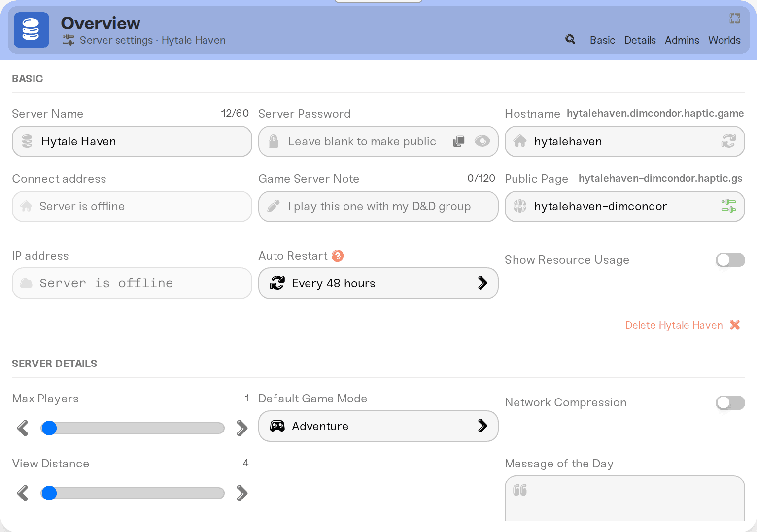Open the Auto Restart dropdown
The width and height of the screenshot is (757, 532).
[378, 283]
